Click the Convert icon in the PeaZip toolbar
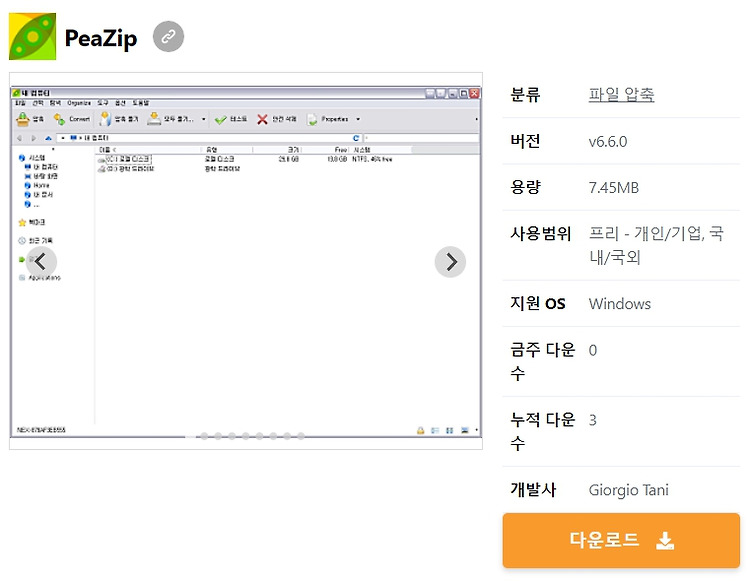This screenshot has height=581, width=750. [x=59, y=119]
